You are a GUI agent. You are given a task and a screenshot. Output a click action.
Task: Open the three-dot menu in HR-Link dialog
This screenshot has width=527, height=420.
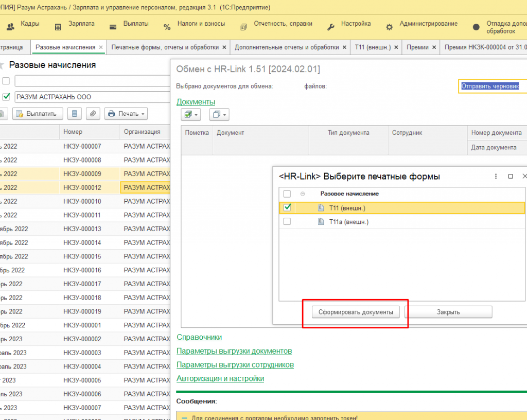click(x=496, y=176)
